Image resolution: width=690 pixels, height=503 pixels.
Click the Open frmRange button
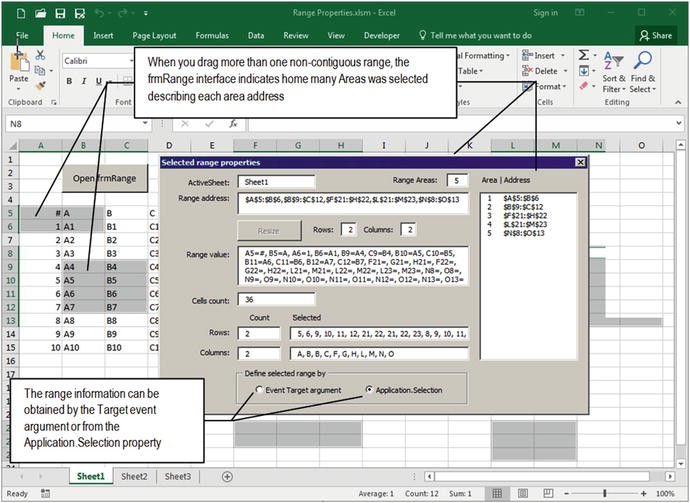105,178
